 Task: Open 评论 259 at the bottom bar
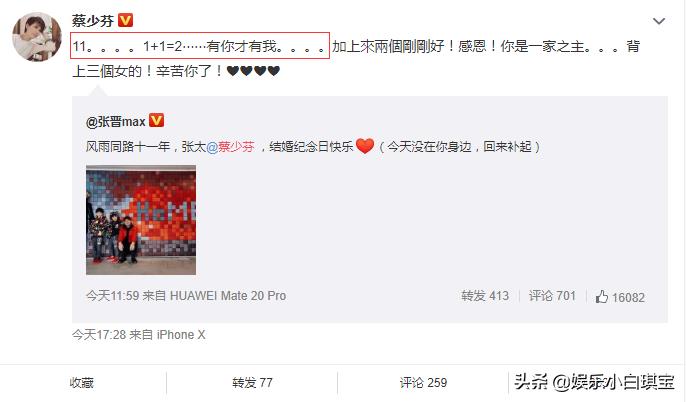(423, 383)
